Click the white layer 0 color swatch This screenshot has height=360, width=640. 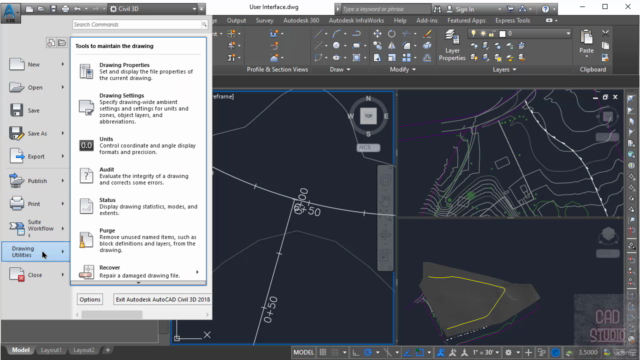(x=502, y=33)
